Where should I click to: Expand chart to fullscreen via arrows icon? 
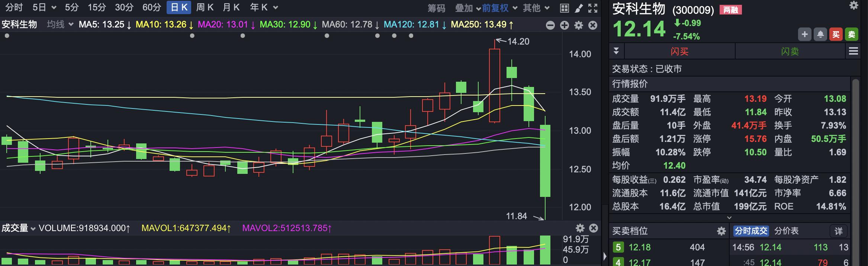tap(593, 8)
